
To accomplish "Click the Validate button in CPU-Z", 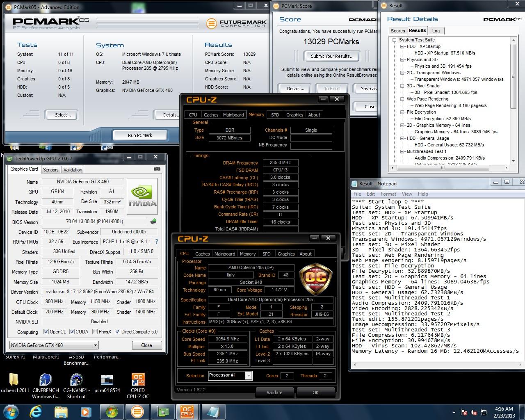I will (x=274, y=392).
